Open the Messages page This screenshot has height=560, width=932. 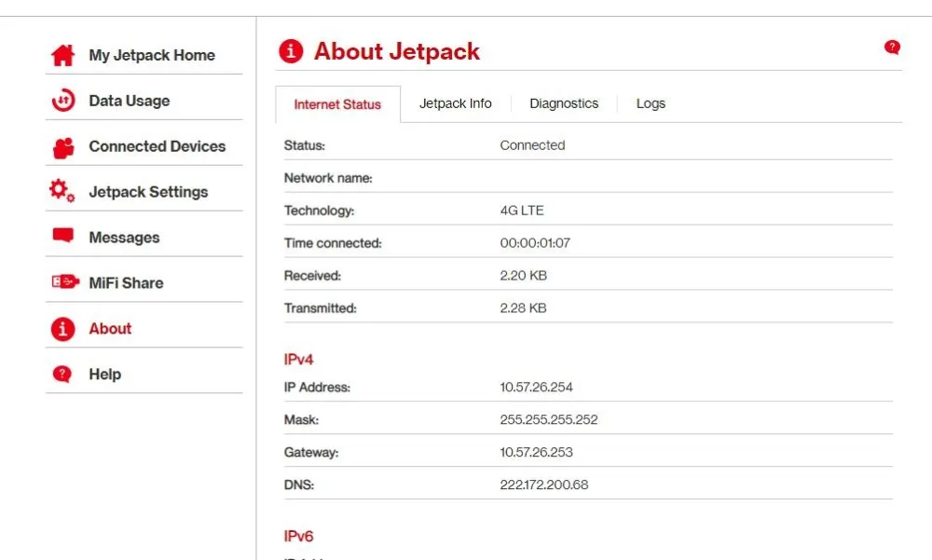124,238
